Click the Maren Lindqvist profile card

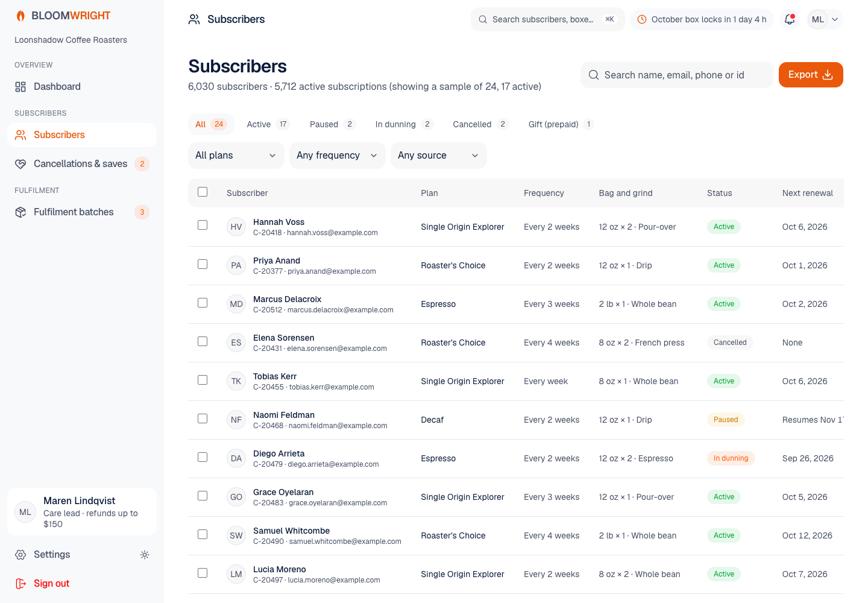point(82,512)
